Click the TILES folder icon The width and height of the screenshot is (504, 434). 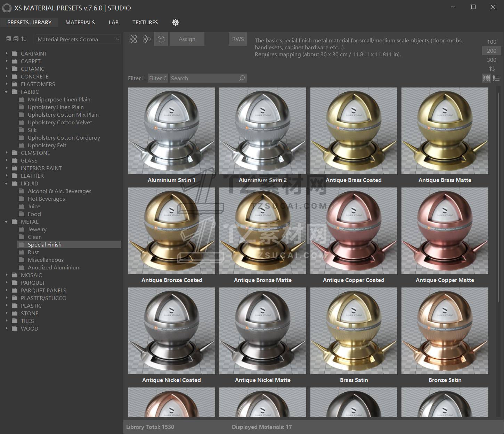(x=15, y=321)
